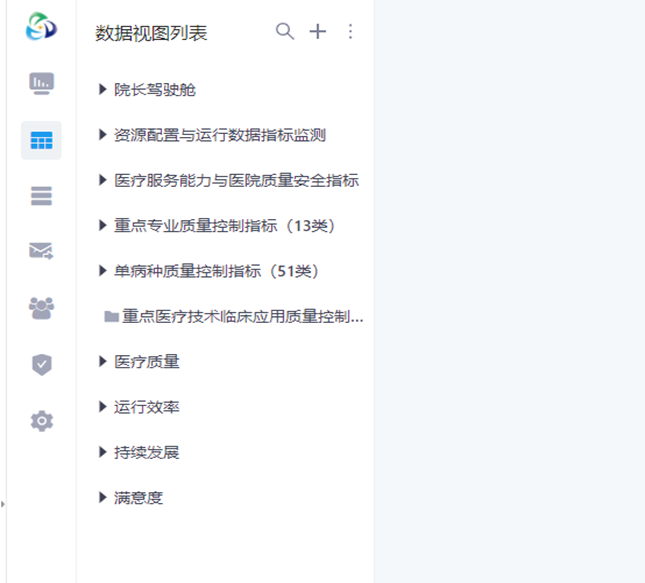645x583 pixels.
Task: Select the 运行效率 label
Action: tap(146, 407)
